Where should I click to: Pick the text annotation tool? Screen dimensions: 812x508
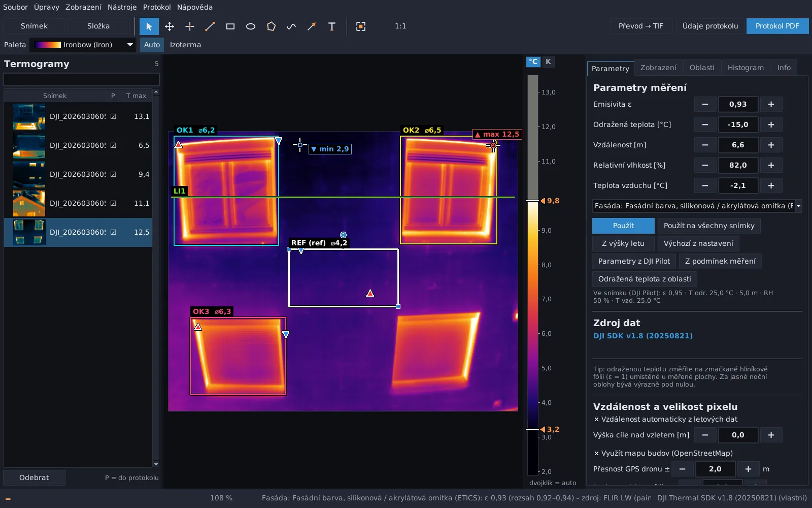click(x=332, y=26)
